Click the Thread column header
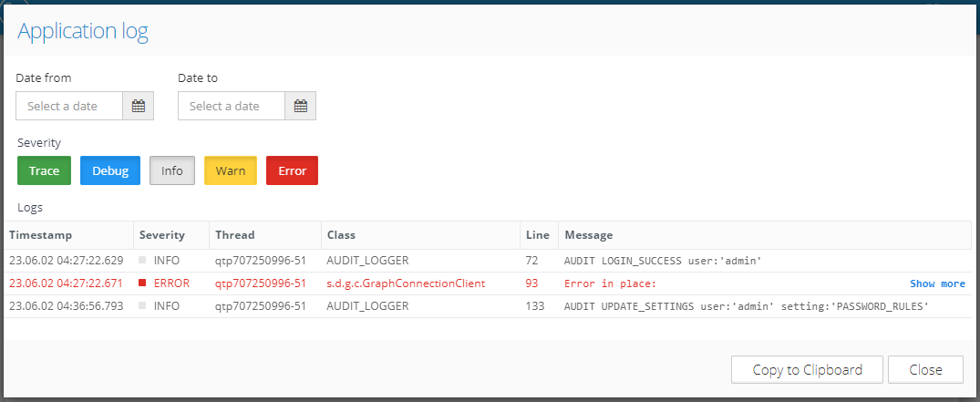Screen dimensions: 980x402 235,235
